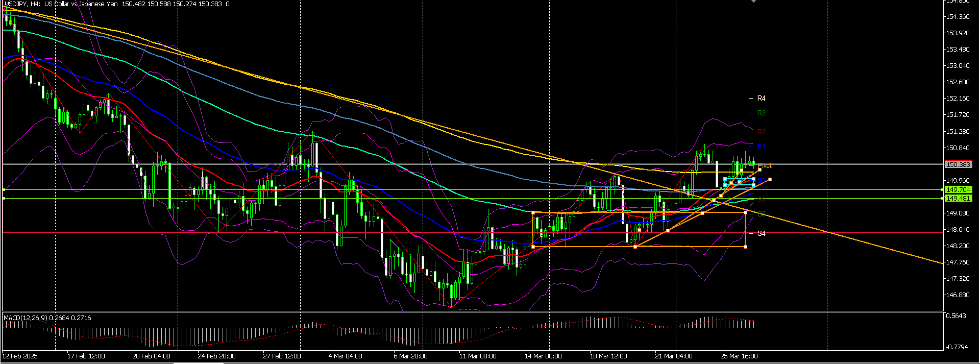Viewport: 980px width, 364px height.
Task: Click the 154.360 price axis label
Action: pos(958,16)
